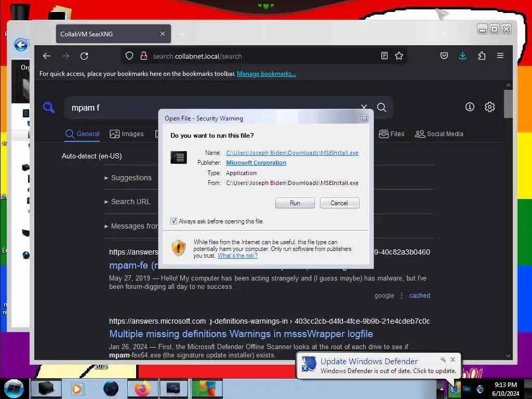The image size is (532, 399).
Task: Open the cached link of first result
Action: pyautogui.click(x=420, y=296)
